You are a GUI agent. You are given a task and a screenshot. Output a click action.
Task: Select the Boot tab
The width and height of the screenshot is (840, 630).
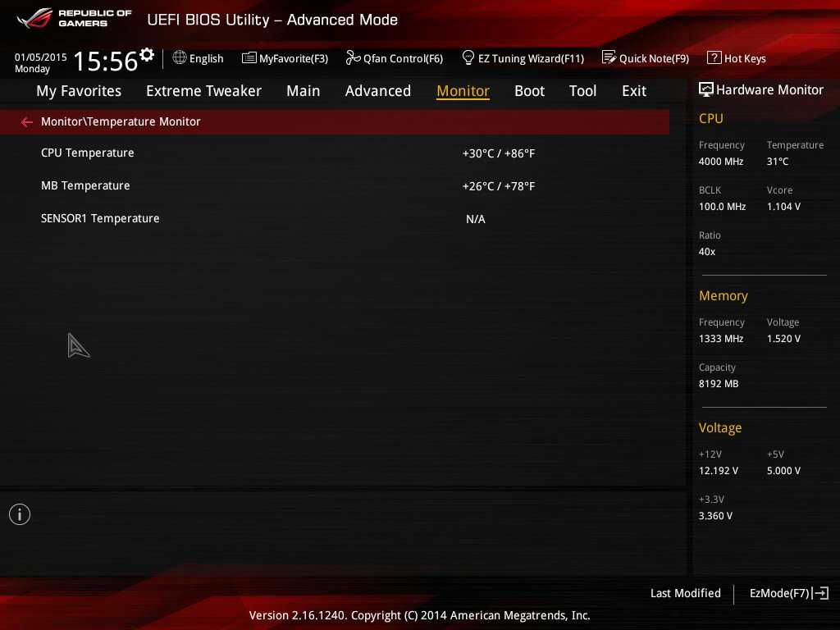(x=529, y=91)
